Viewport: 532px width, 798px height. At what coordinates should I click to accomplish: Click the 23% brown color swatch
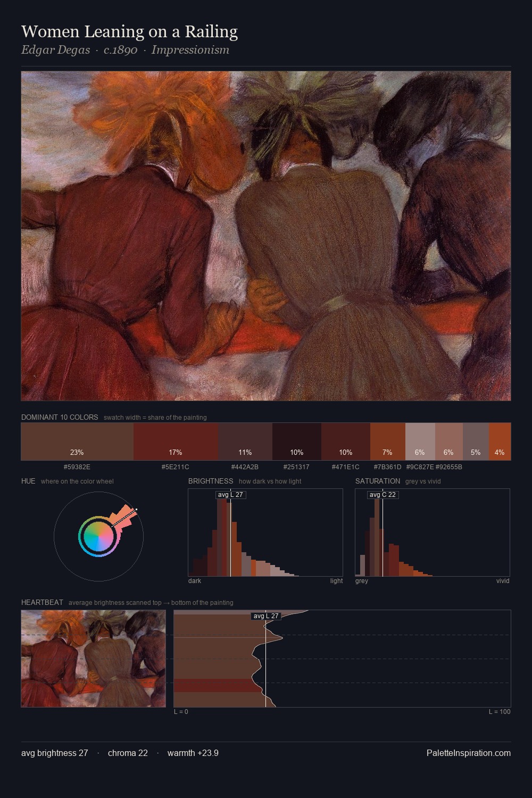(x=77, y=442)
